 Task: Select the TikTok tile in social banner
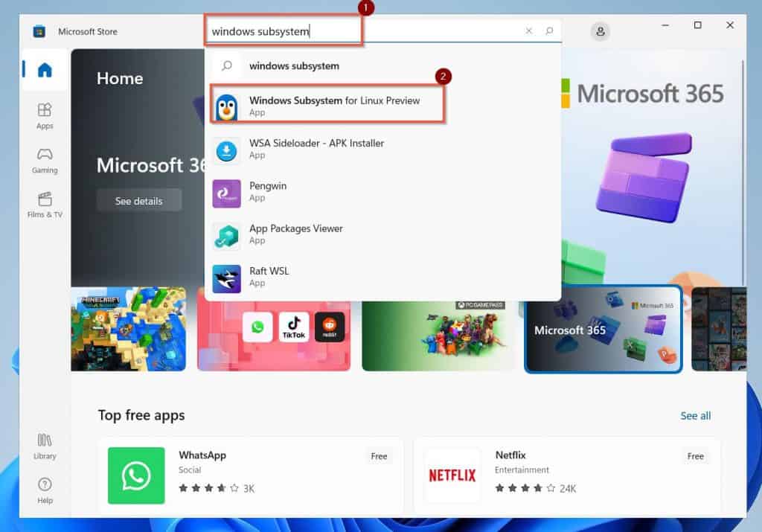click(294, 327)
